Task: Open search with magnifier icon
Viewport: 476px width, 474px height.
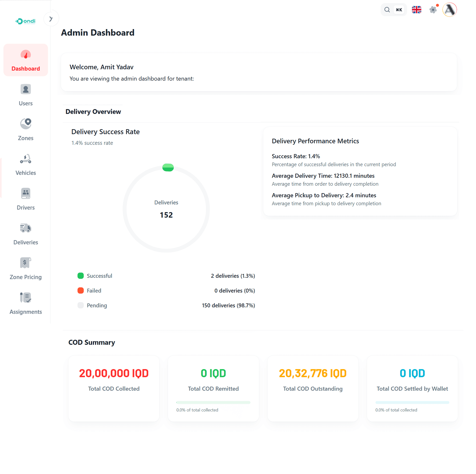Action: 387,10
